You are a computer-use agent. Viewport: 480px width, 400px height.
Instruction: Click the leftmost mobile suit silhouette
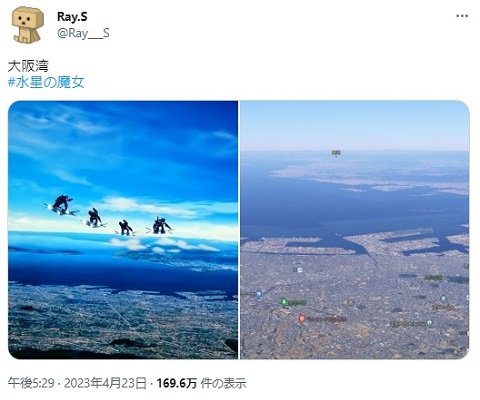[x=61, y=205]
